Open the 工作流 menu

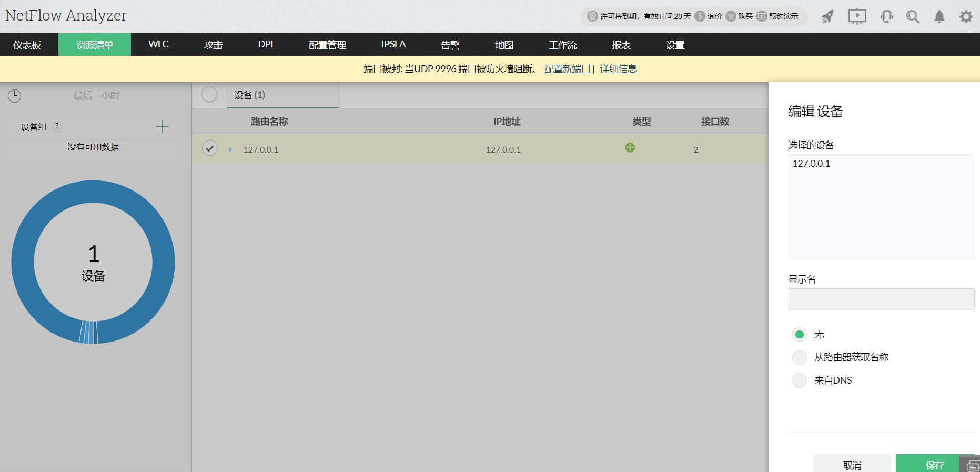pyautogui.click(x=563, y=45)
